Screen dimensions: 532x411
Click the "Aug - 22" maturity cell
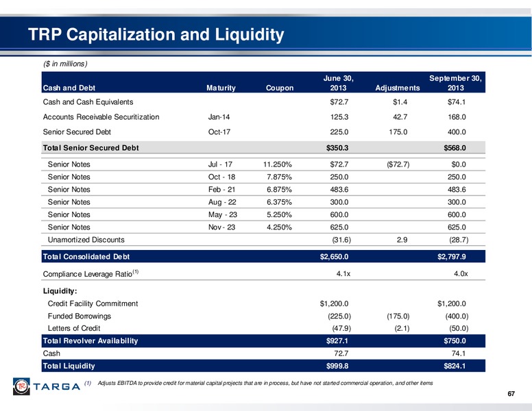pos(222,202)
